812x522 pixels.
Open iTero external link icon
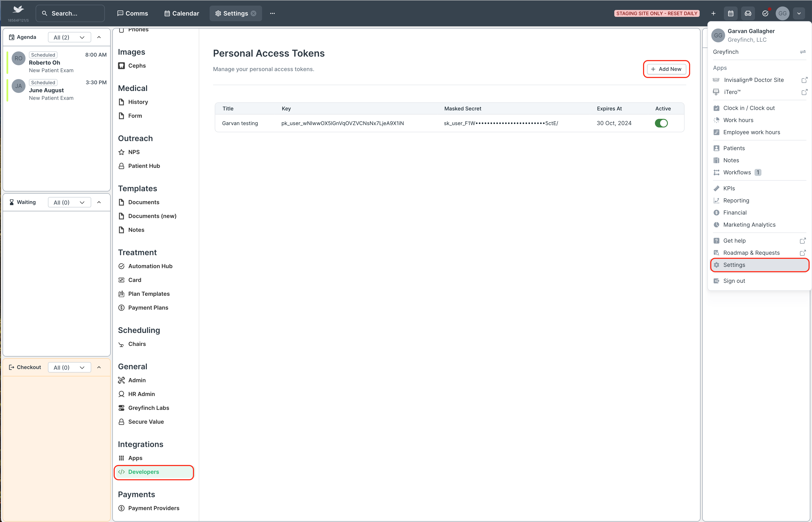804,92
